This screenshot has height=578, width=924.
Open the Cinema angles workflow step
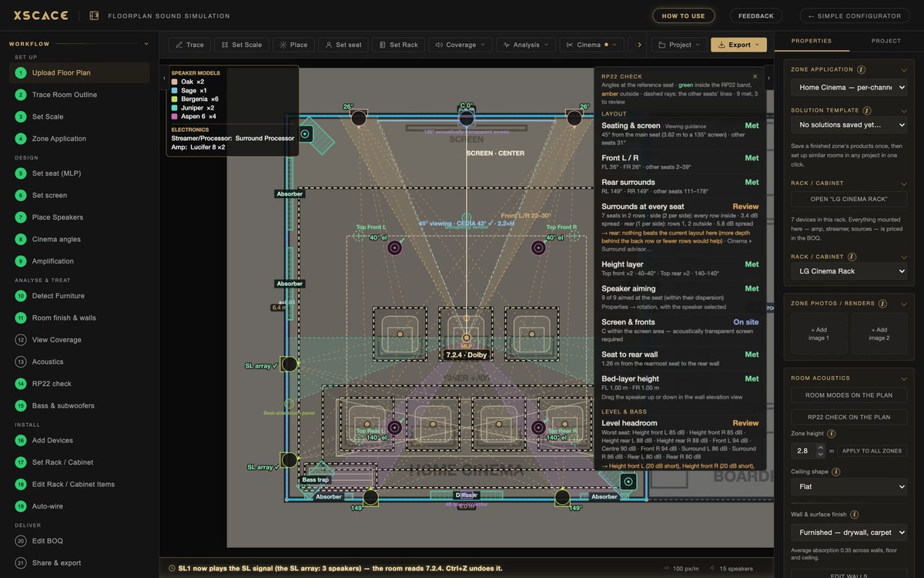tap(81, 239)
